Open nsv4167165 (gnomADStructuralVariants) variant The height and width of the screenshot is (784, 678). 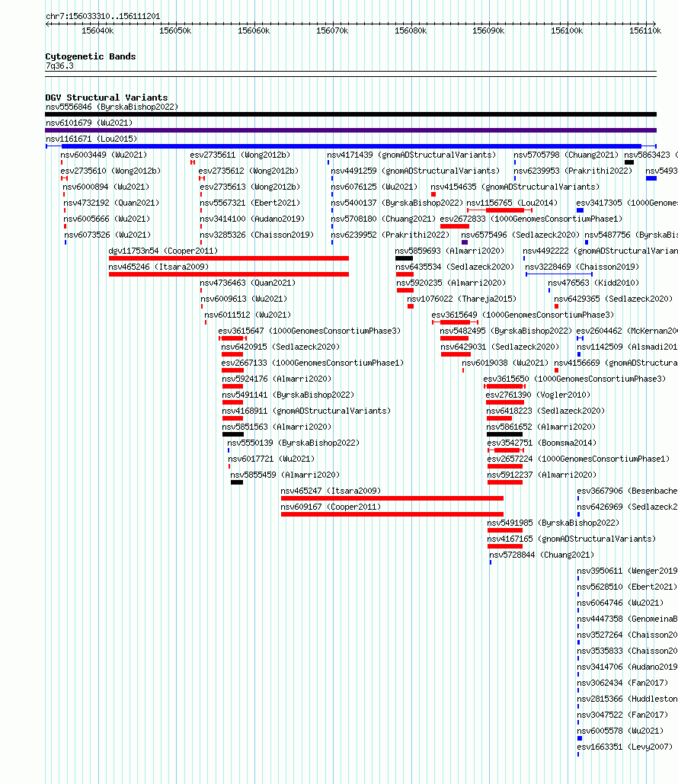(x=571, y=539)
